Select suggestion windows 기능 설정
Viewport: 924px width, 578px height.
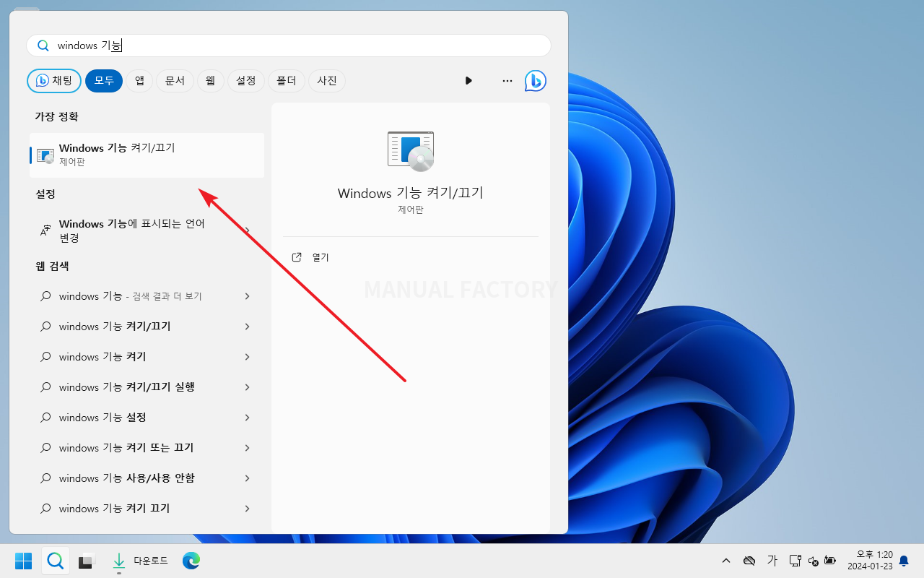(147, 418)
